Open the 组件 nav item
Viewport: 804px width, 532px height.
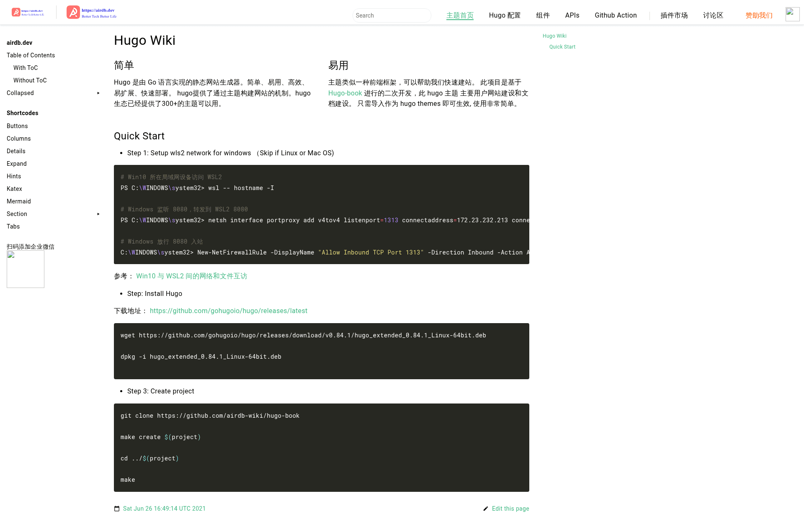(543, 15)
